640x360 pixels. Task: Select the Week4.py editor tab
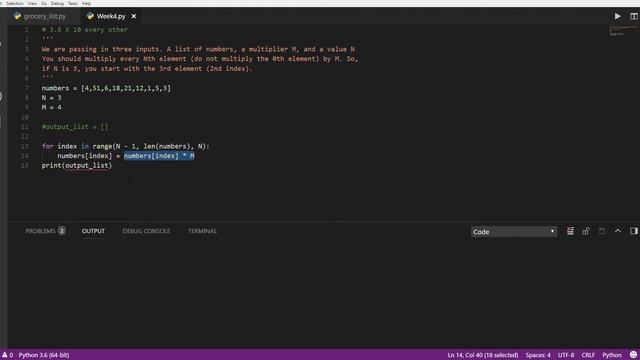coord(111,16)
